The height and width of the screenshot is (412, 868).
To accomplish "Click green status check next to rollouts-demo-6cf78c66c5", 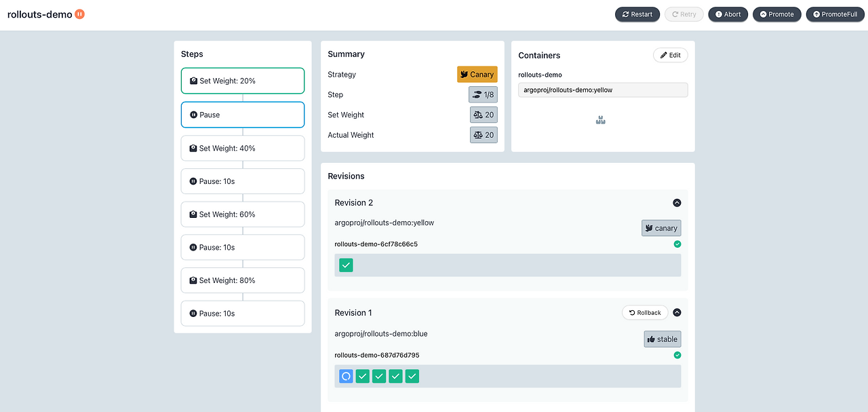I will coord(677,244).
